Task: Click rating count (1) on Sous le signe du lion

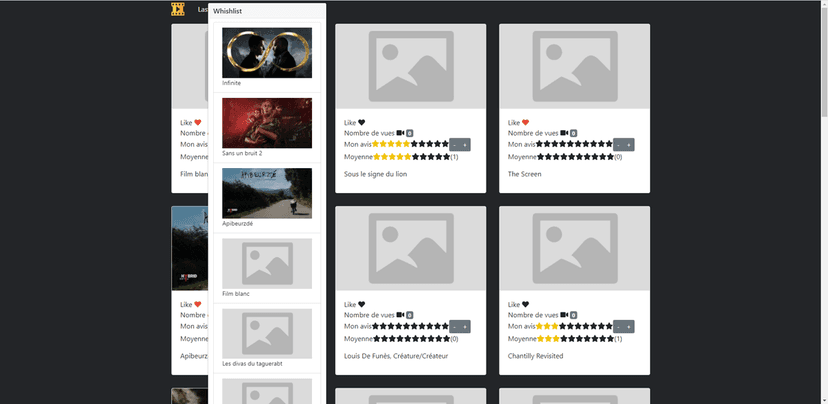Action: [x=454, y=157]
